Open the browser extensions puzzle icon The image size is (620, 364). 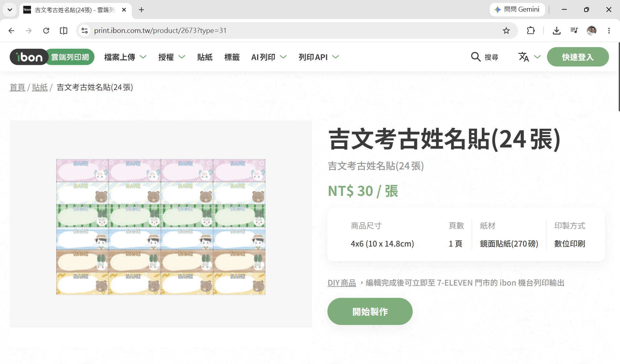click(531, 31)
